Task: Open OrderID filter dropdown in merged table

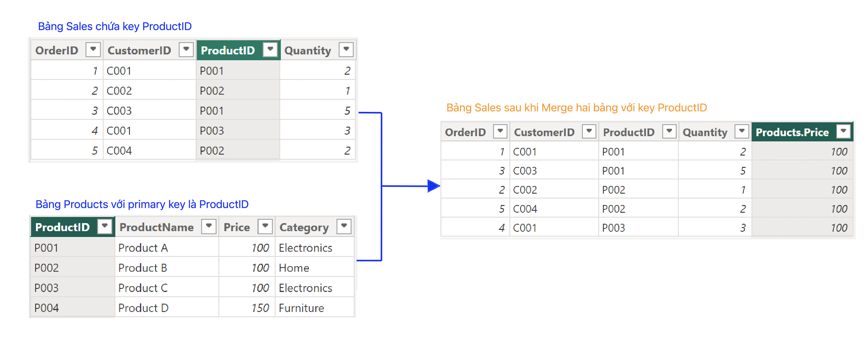Action: click(500, 131)
